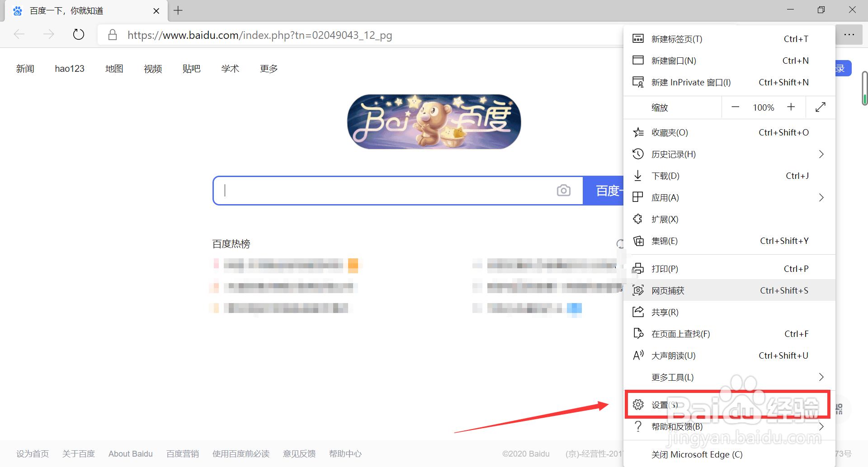Click inside the Baidu search field
Viewport: 868px width, 467px height.
384,191
